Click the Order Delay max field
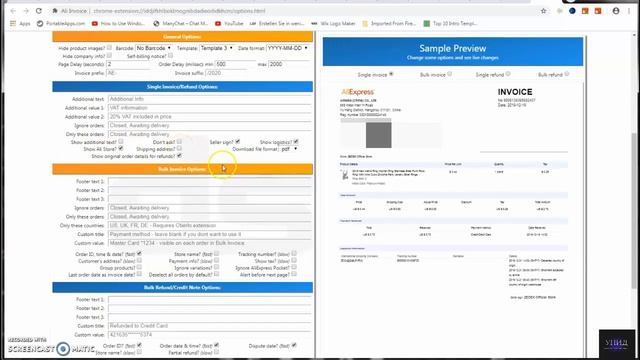 click(x=289, y=64)
